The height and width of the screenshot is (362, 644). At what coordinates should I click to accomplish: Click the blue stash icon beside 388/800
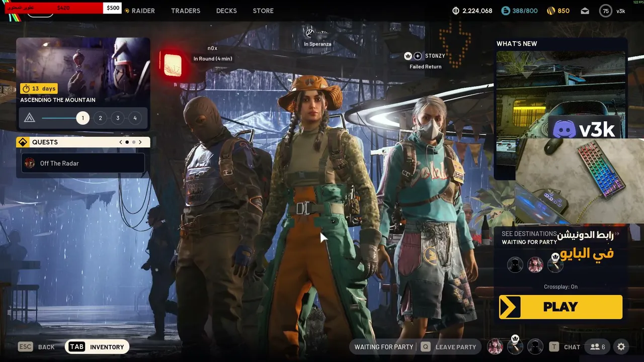click(x=506, y=11)
